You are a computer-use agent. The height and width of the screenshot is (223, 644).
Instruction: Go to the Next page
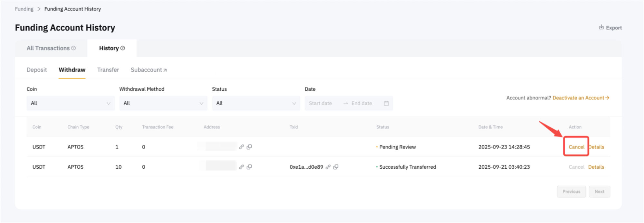pos(599,191)
